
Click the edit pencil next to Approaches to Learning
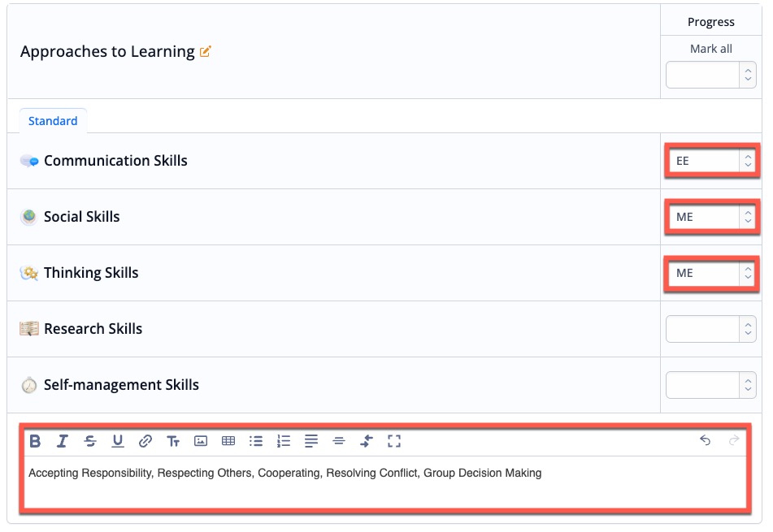click(206, 50)
